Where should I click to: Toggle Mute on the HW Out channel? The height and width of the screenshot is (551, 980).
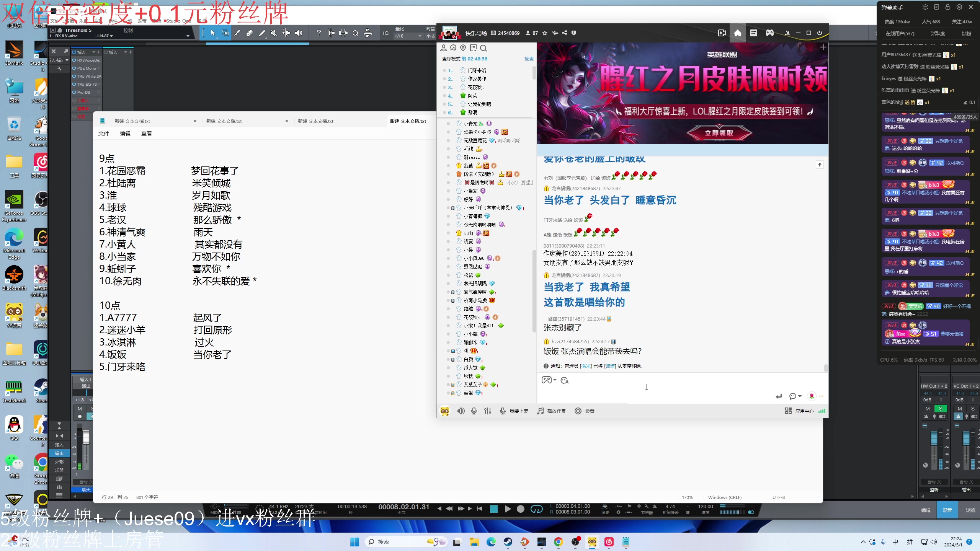927,409
